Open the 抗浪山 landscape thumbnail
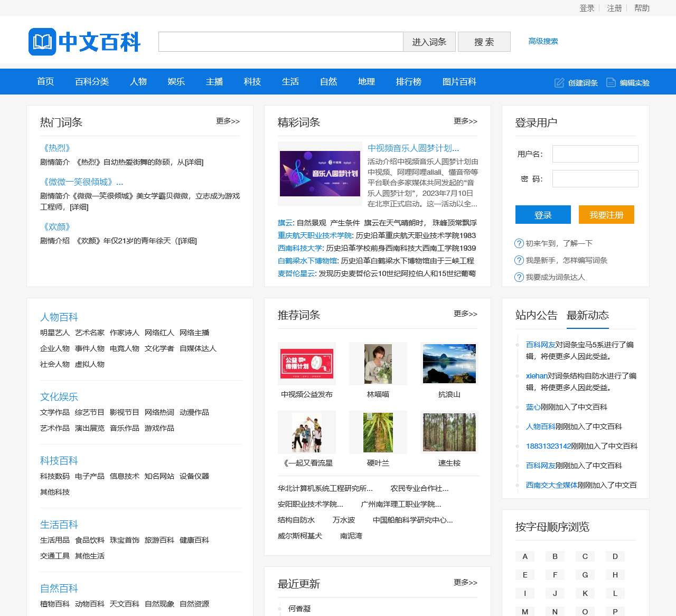676x616 pixels. 449,364
